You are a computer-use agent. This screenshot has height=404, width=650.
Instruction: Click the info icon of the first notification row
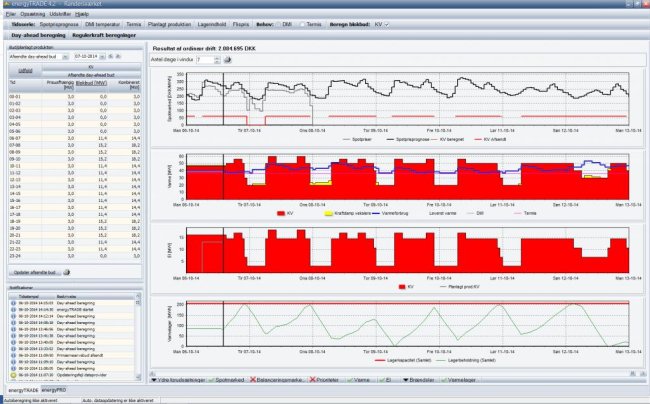coord(12,302)
